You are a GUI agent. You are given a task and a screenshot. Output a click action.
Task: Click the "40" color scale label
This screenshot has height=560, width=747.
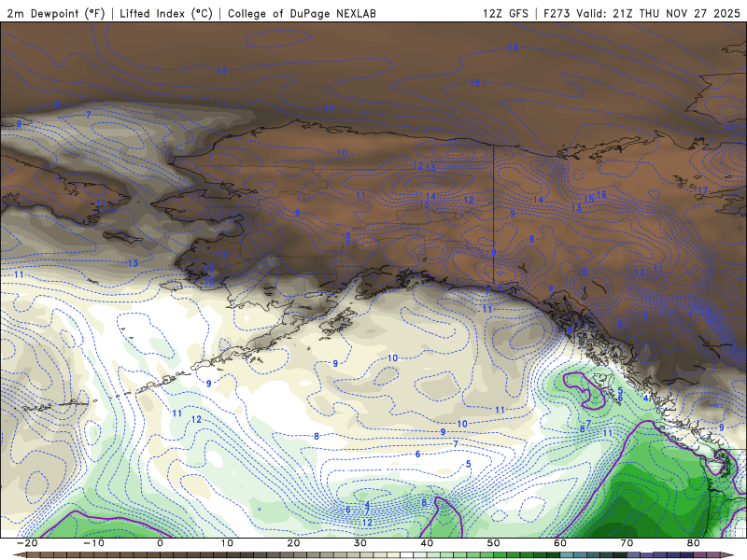coord(427,543)
